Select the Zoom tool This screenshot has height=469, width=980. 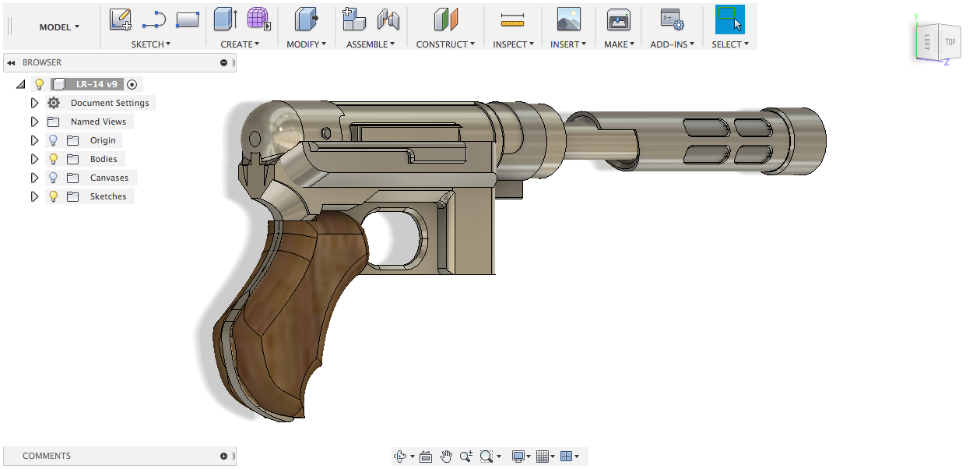pos(466,457)
